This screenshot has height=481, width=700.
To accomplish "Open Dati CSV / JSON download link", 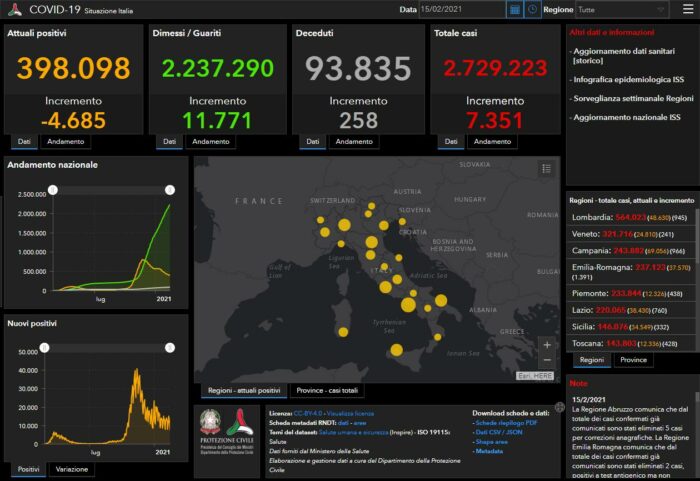I will click(x=499, y=432).
